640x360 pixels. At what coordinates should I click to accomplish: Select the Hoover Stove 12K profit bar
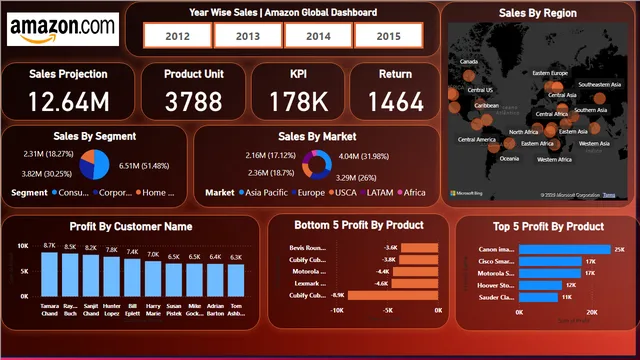(540, 285)
